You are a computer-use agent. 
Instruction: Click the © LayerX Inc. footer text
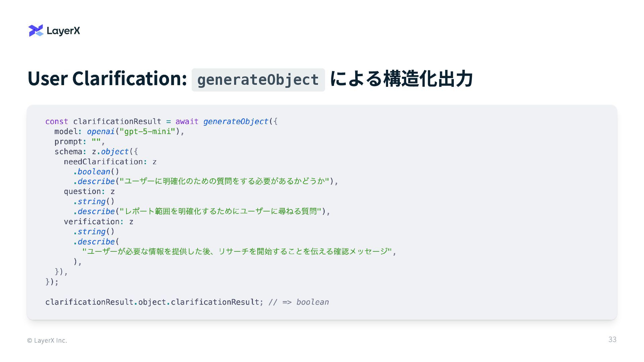(x=47, y=341)
